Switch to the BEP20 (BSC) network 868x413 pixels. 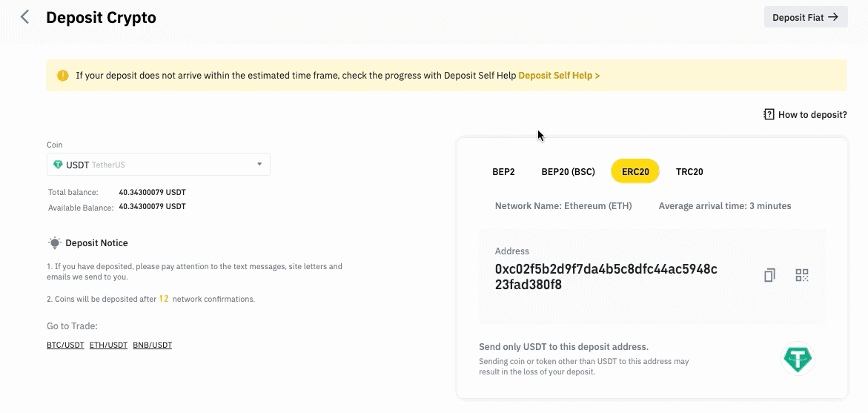pos(568,171)
